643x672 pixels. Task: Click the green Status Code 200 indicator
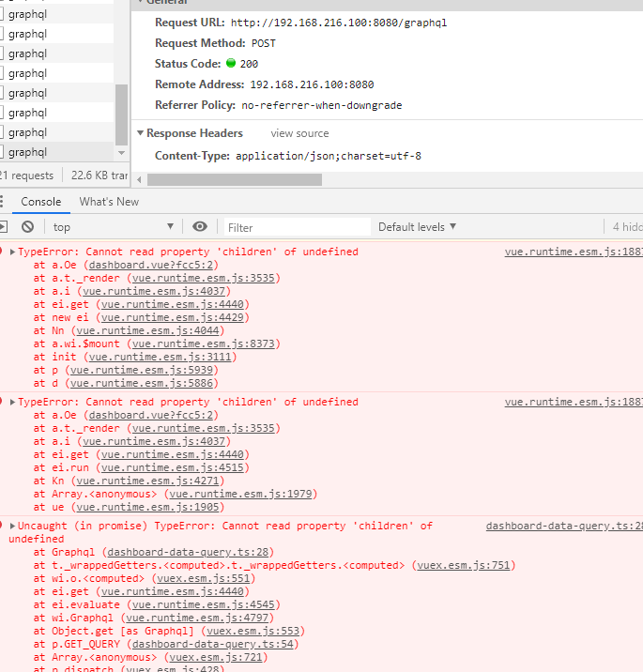point(231,63)
